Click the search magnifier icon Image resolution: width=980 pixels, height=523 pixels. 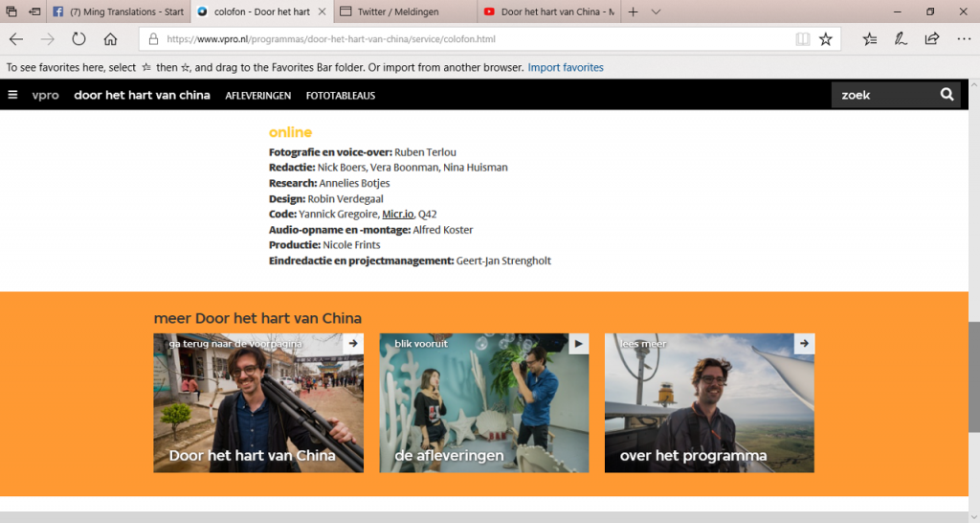(x=947, y=95)
